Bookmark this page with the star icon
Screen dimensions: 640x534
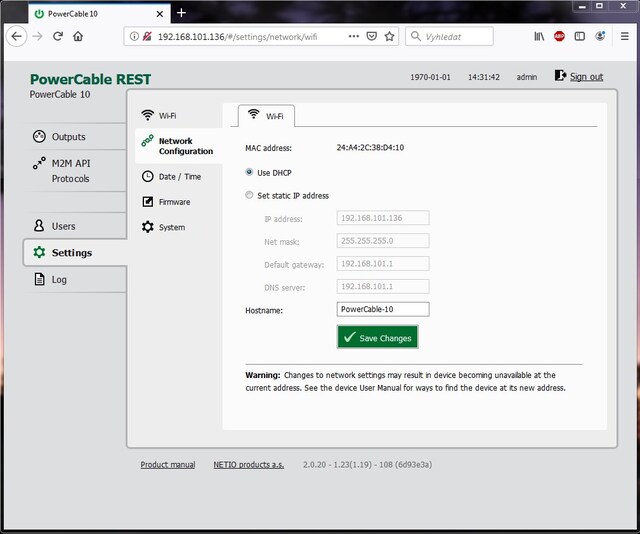389,36
